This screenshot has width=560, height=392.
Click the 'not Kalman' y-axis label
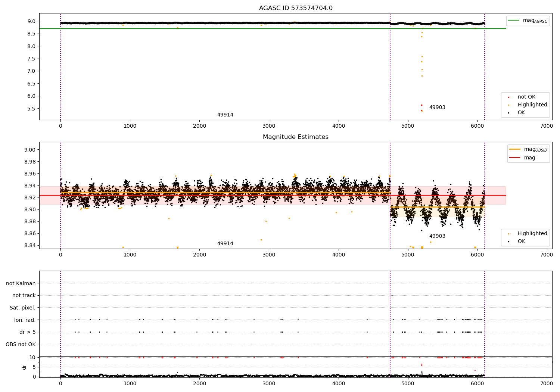click(x=21, y=283)
